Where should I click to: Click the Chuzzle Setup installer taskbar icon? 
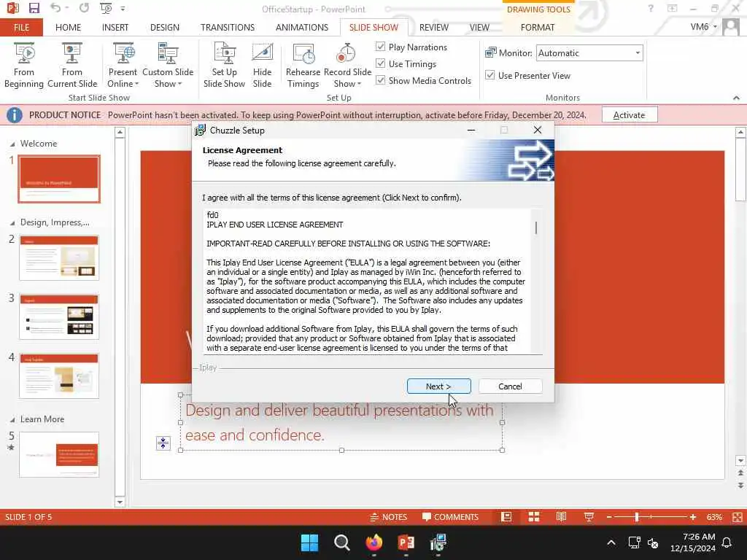pos(438,542)
